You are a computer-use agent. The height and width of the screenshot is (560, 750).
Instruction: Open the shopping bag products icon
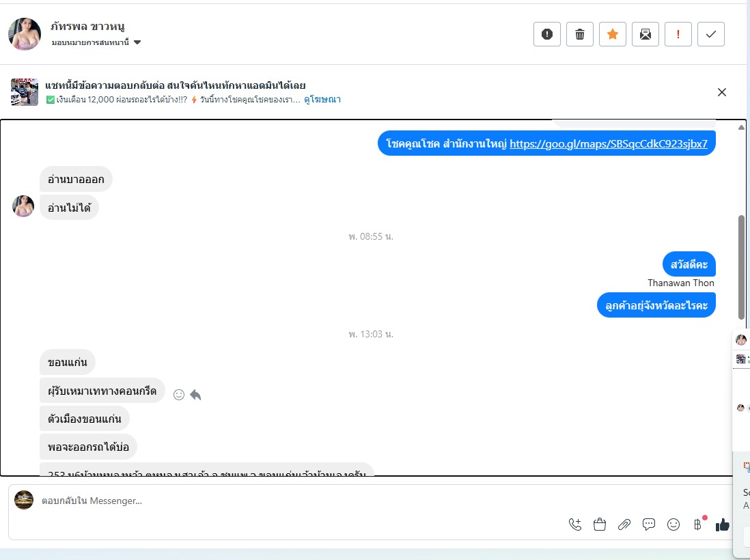tap(599, 524)
